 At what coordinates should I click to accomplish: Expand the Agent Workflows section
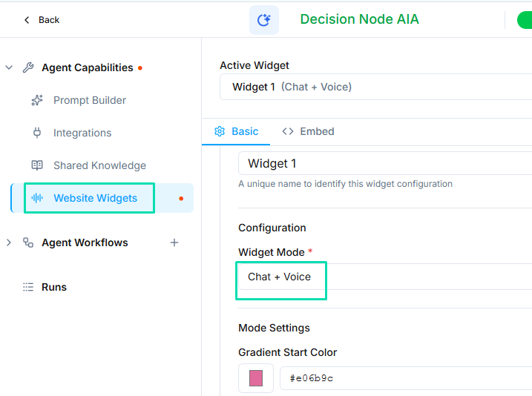click(9, 242)
